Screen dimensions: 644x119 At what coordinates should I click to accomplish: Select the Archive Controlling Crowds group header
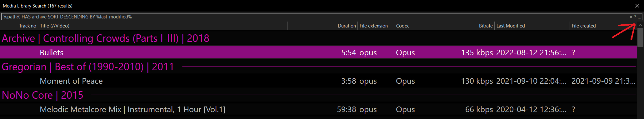[318, 38]
